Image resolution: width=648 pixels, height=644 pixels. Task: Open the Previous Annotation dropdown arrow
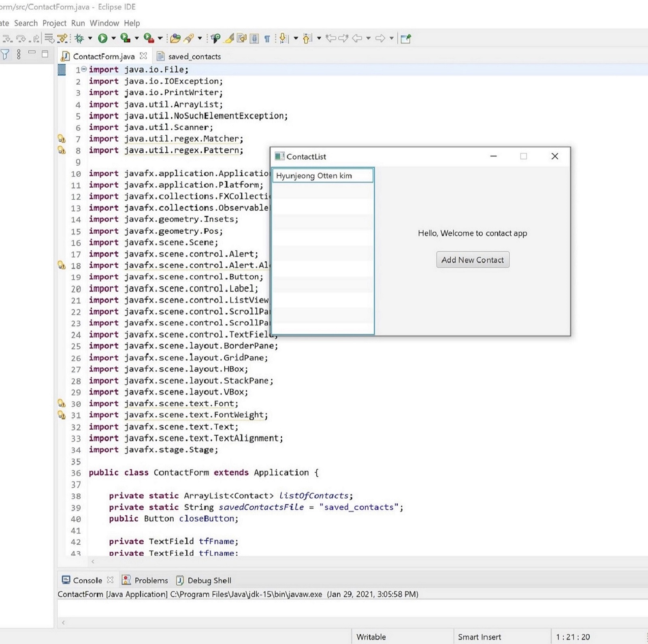(319, 38)
